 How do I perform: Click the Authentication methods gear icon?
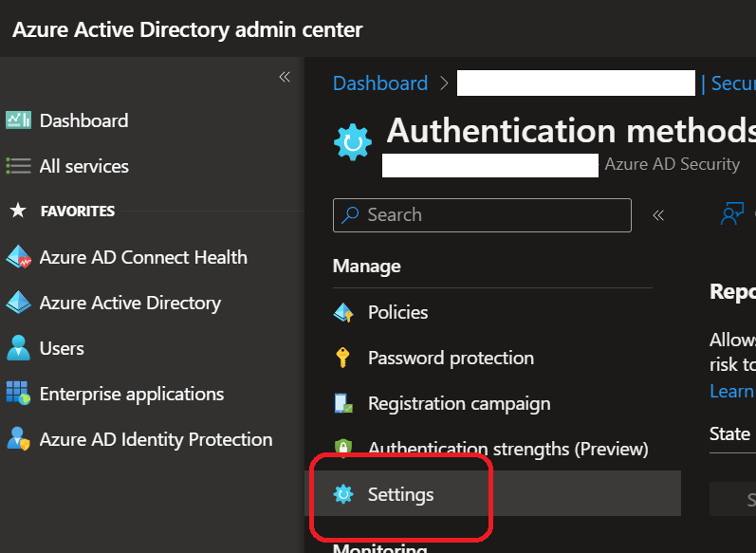pos(353,142)
